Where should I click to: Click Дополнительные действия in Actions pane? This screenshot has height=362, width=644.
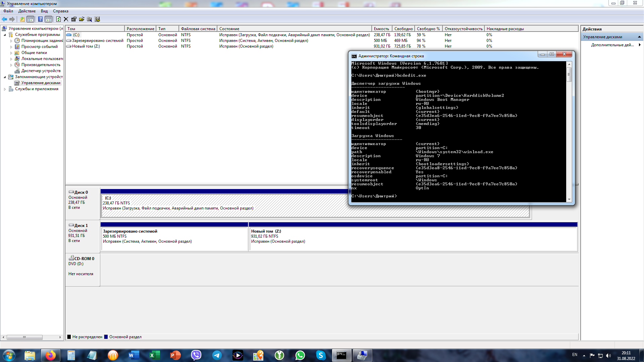tap(612, 45)
